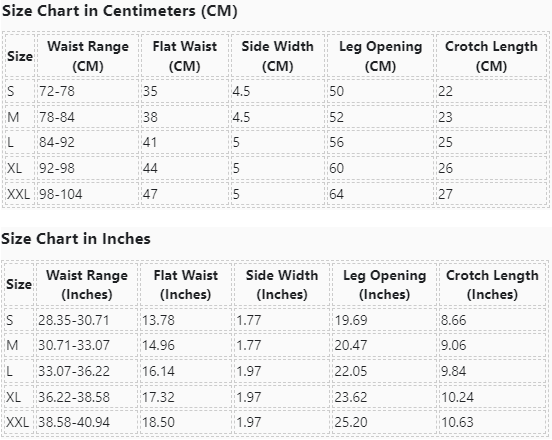Image resolution: width=552 pixels, height=440 pixels.
Task: Select the 28.35-30.71 waist range cell
Action: click(x=87, y=320)
